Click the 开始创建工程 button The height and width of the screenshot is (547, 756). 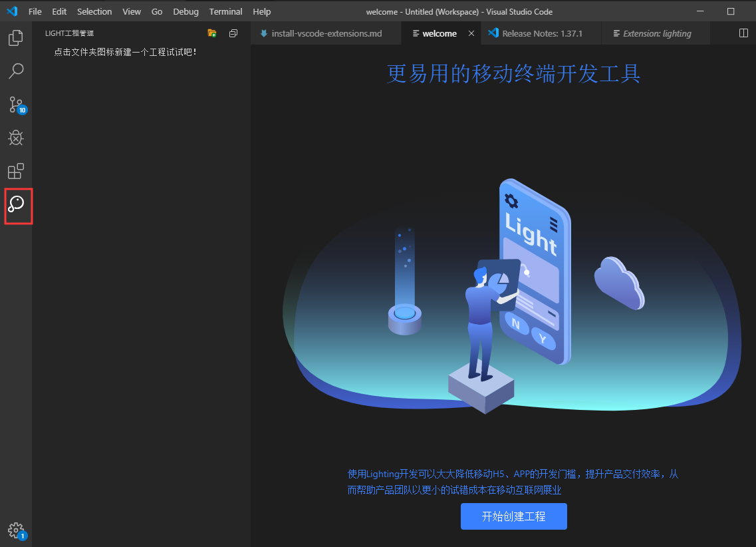pyautogui.click(x=513, y=516)
